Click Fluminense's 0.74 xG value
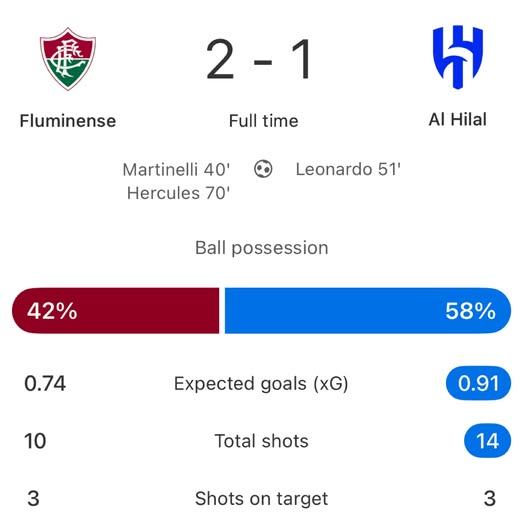Screen dimensions: 526x526 pos(45,383)
